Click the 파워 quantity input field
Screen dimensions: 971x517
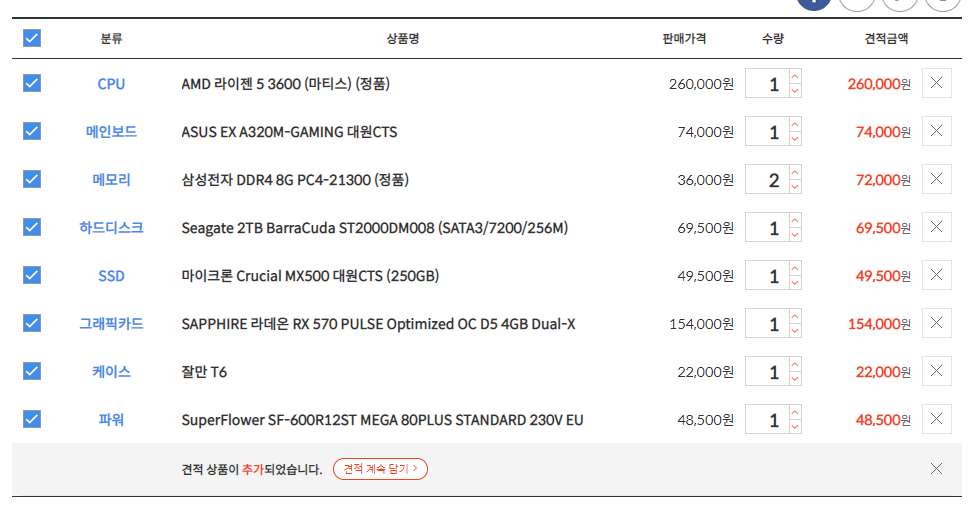tap(768, 420)
